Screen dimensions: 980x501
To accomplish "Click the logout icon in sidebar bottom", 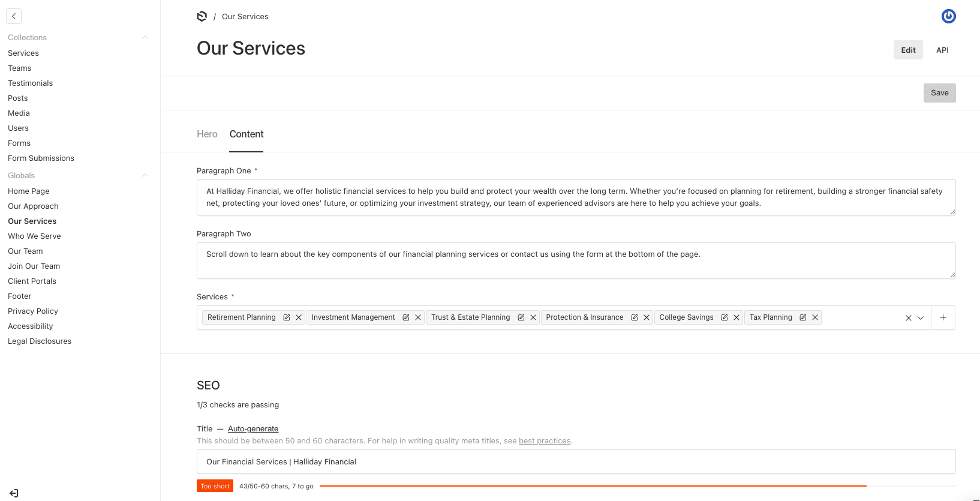I will pos(14,493).
